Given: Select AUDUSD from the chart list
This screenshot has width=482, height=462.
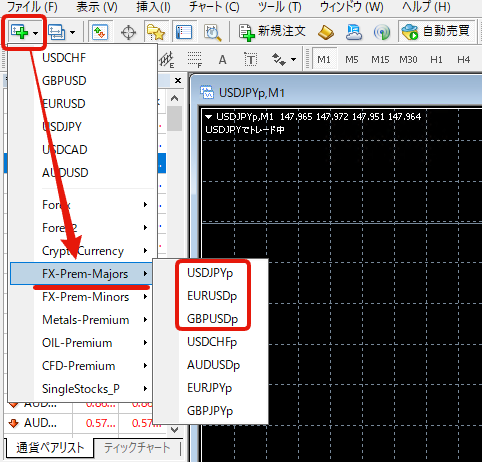Looking at the screenshot, I should coord(83,173).
